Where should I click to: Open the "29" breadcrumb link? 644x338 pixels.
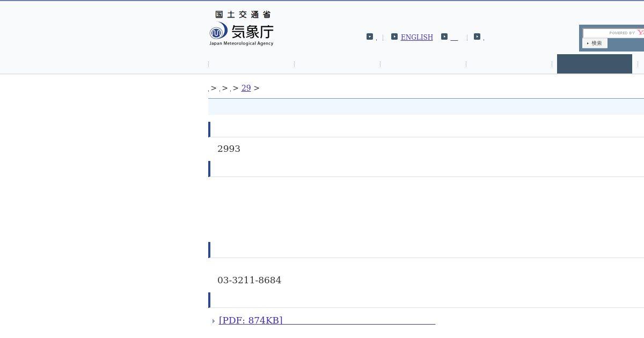(x=246, y=88)
